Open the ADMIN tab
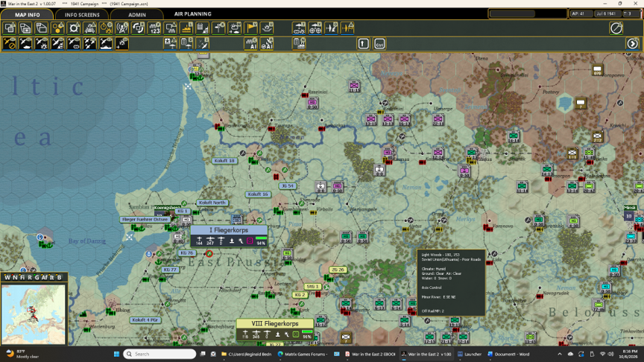The width and height of the screenshot is (644, 362). coord(136,14)
